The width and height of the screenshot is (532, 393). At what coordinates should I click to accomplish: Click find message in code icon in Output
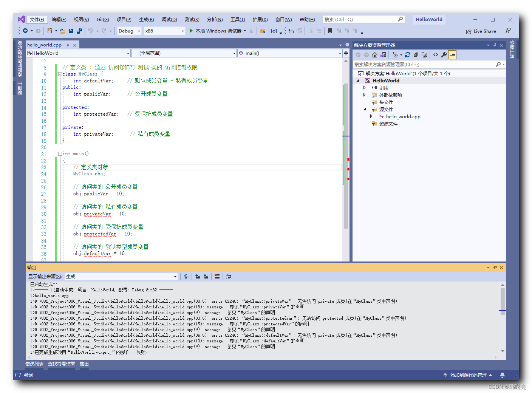click(186, 277)
